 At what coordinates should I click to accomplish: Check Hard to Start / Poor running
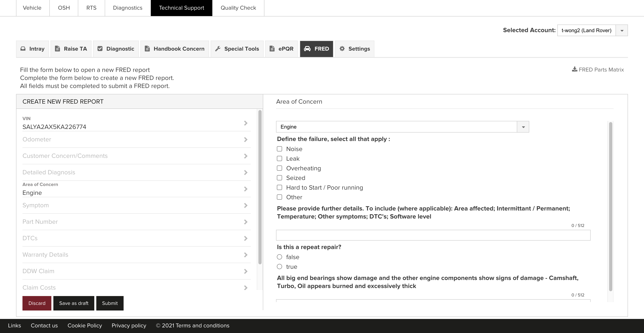coord(279,187)
